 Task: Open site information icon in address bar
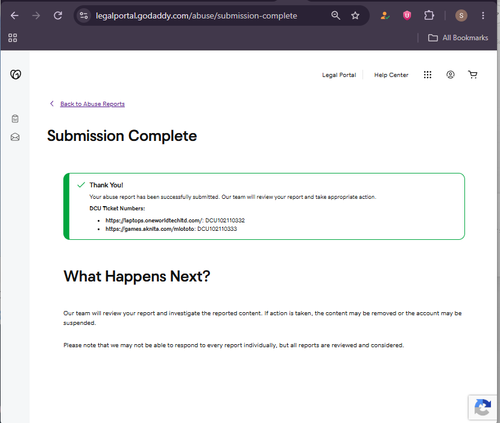click(x=83, y=15)
